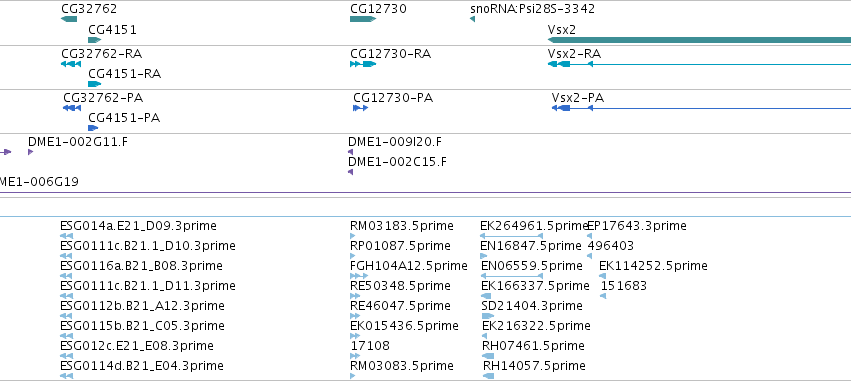Click the EP17643.3prime EST arrow

pos(589,236)
